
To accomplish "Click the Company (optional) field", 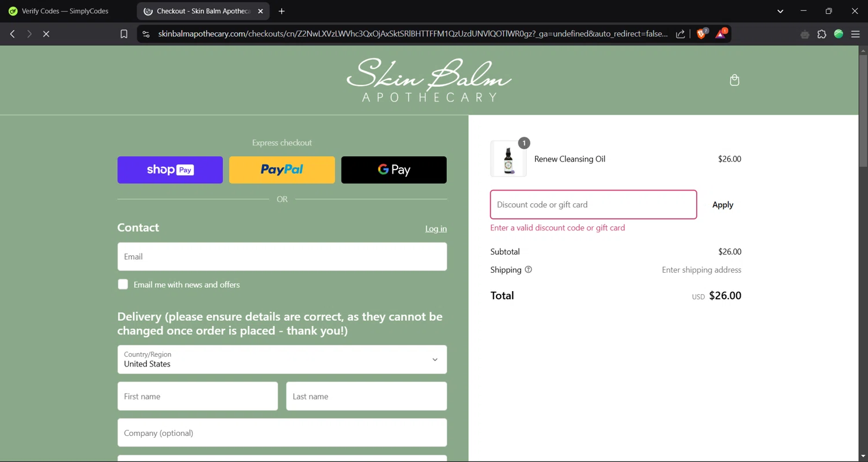I will click(x=282, y=433).
